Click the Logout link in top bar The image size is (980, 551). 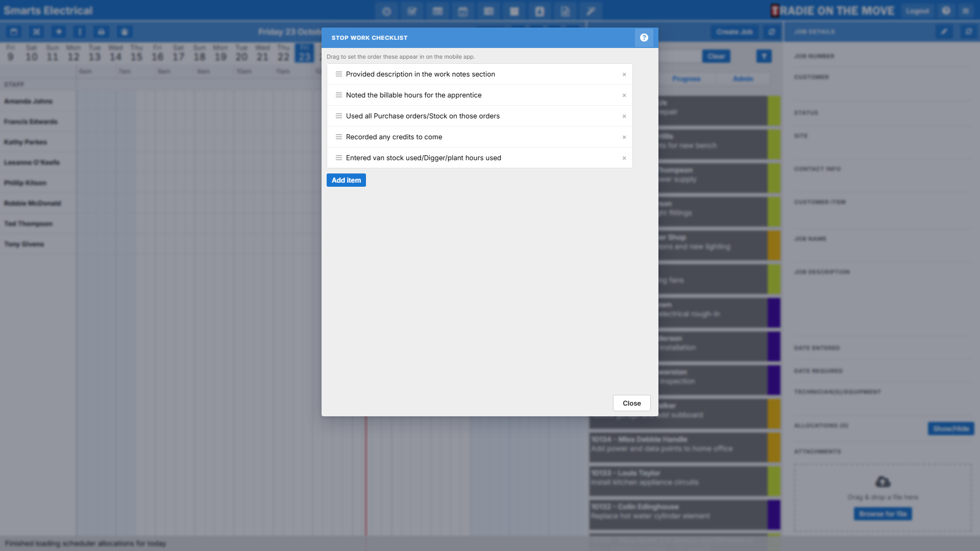tap(917, 11)
